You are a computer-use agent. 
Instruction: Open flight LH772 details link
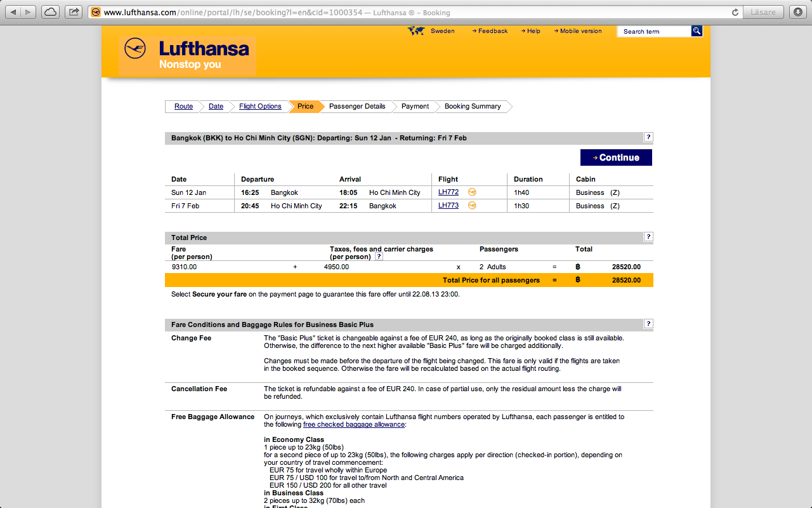point(448,192)
